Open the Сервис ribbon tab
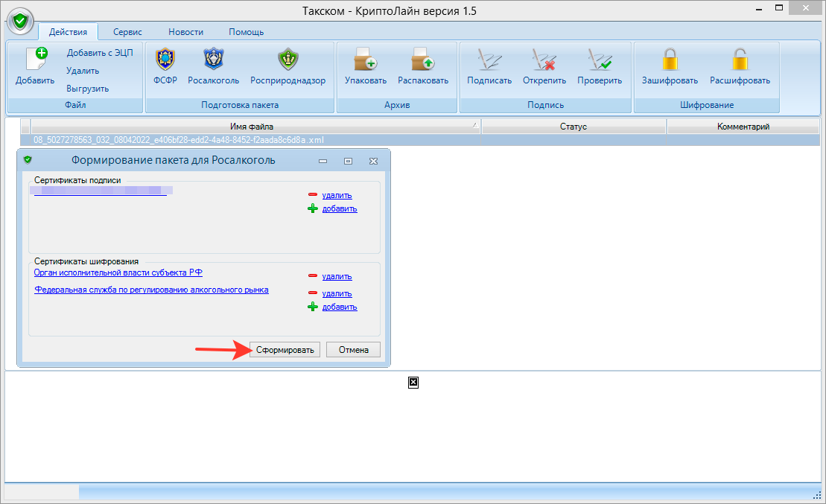Image resolution: width=826 pixels, height=504 pixels. pos(127,31)
